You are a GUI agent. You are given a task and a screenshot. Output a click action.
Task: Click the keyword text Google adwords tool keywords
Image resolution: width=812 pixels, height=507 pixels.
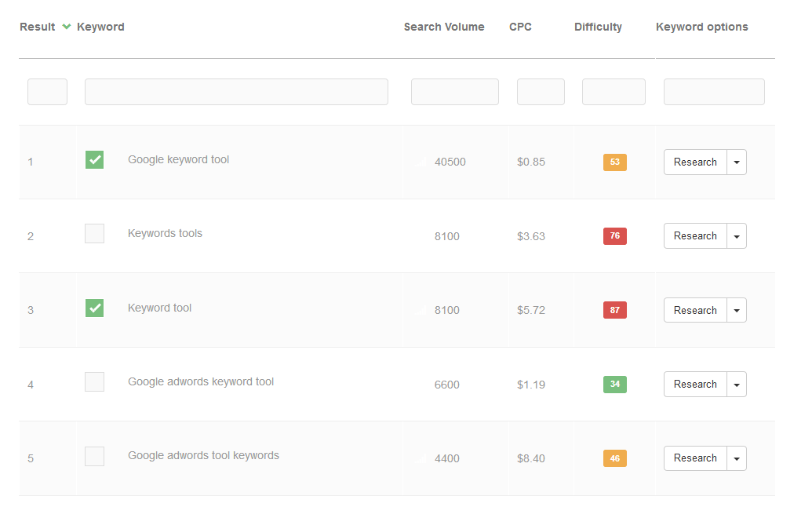[203, 455]
